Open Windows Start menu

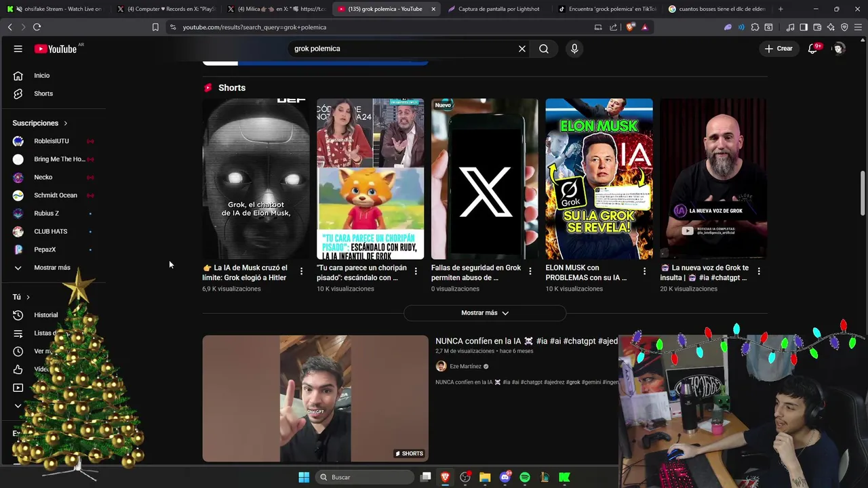click(304, 477)
